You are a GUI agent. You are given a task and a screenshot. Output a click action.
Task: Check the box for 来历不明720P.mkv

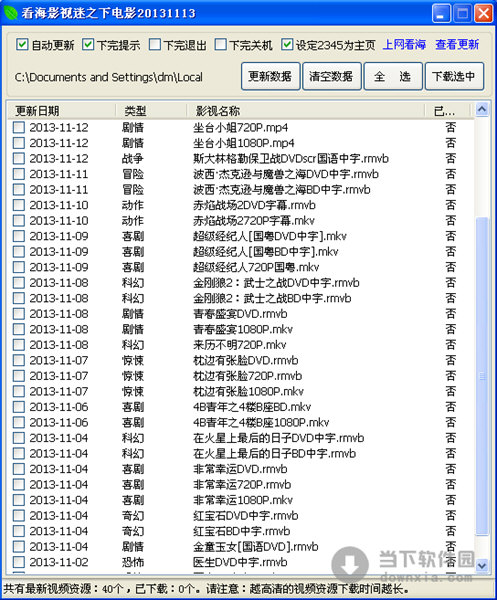point(19,345)
